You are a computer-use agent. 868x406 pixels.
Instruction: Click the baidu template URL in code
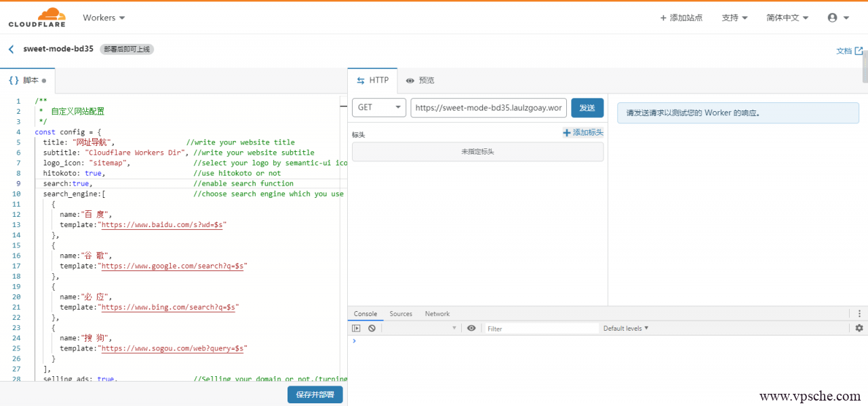pyautogui.click(x=163, y=224)
